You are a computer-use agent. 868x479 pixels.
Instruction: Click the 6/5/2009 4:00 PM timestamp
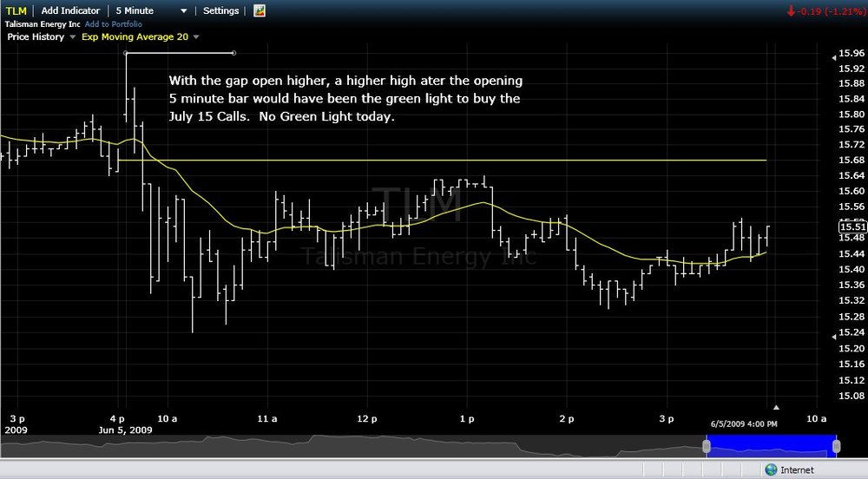click(x=744, y=423)
